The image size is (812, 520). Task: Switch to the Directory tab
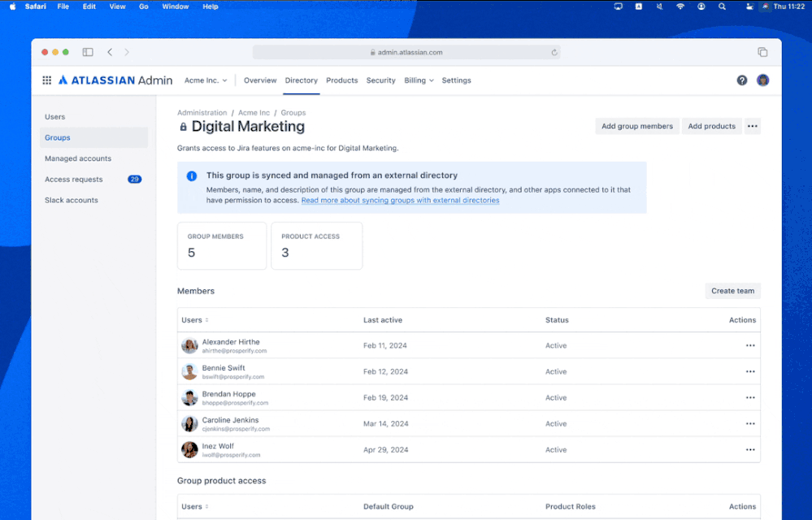pos(301,80)
